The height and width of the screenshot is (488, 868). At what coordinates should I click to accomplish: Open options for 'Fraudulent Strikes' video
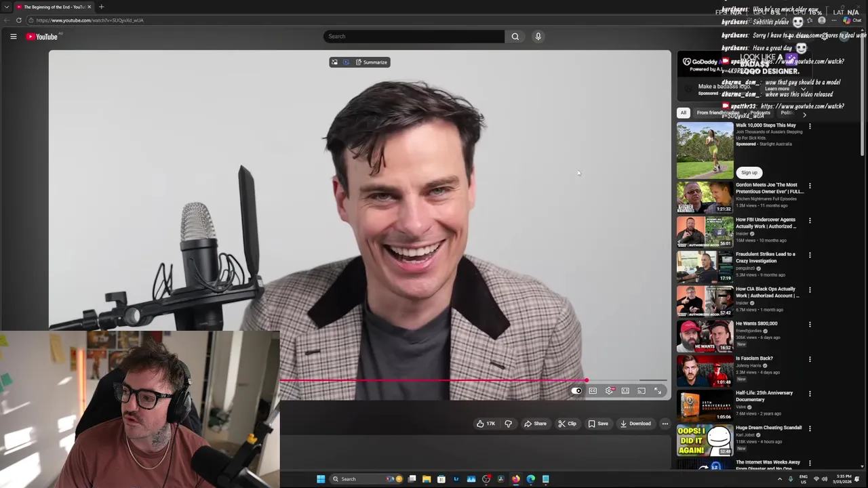click(810, 255)
